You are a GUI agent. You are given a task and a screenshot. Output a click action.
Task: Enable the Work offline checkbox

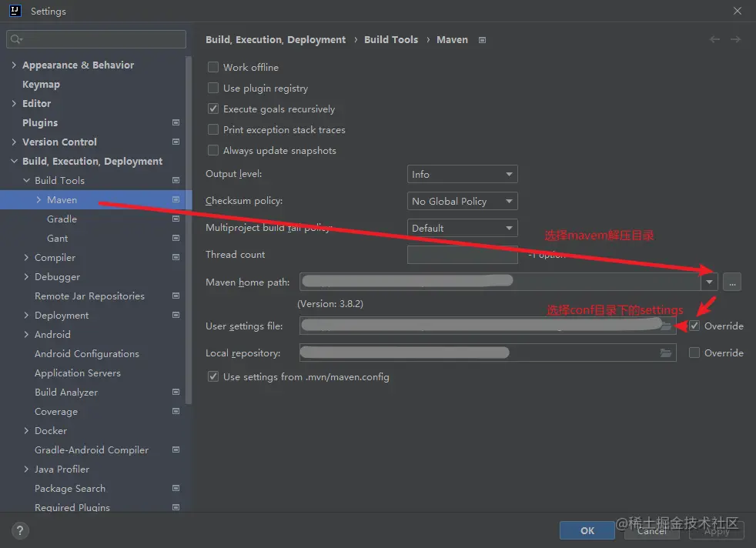(x=213, y=67)
